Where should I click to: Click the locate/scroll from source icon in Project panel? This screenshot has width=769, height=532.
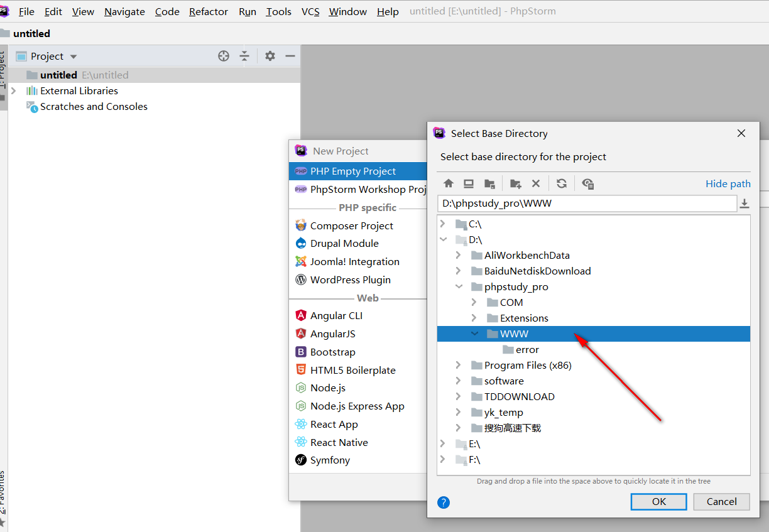[x=224, y=56]
